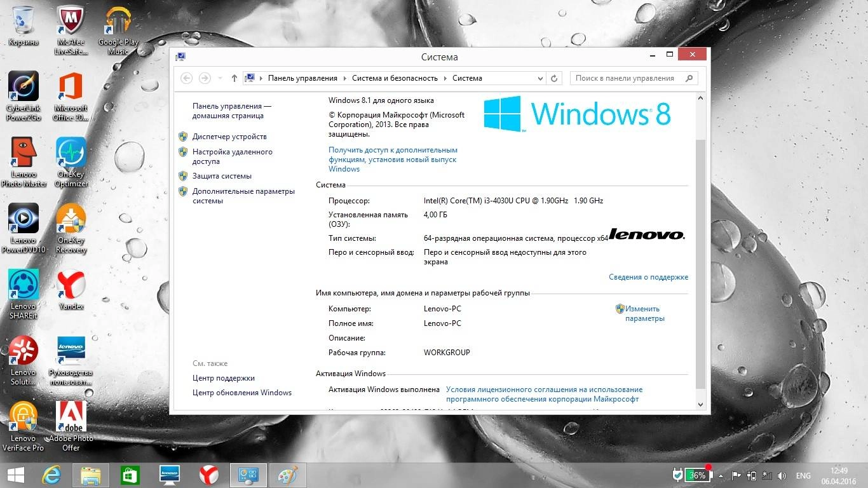This screenshot has height=488, width=868.
Task: Click Панель управления breadcrumb
Action: (302, 78)
